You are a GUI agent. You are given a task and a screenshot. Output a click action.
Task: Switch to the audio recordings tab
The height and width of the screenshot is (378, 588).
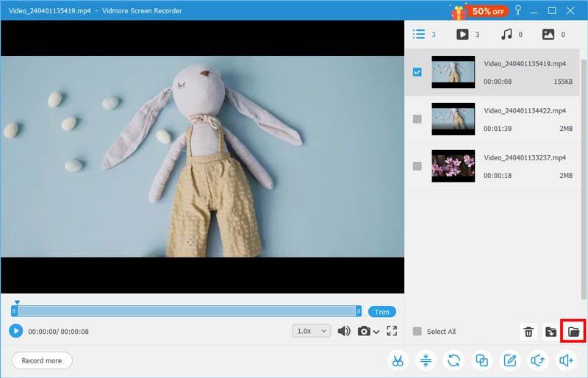506,34
